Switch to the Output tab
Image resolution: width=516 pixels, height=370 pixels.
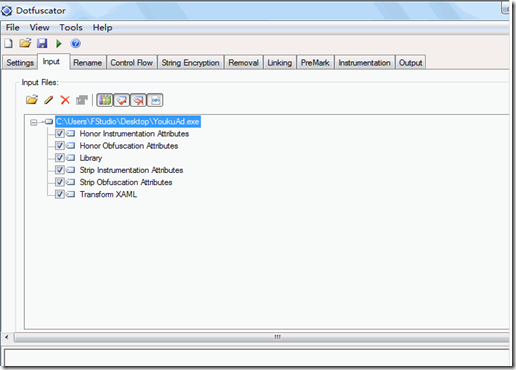[411, 63]
